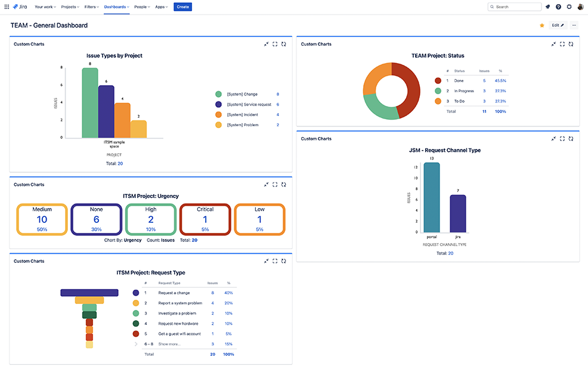588x379 pixels.
Task: Minimize the Issue Types by Project gadget
Action: tap(266, 44)
